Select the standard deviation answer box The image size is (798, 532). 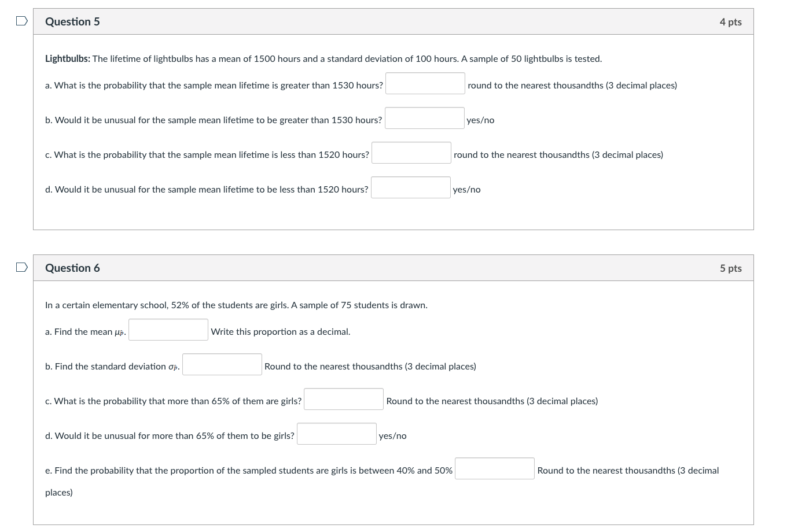coord(222,364)
